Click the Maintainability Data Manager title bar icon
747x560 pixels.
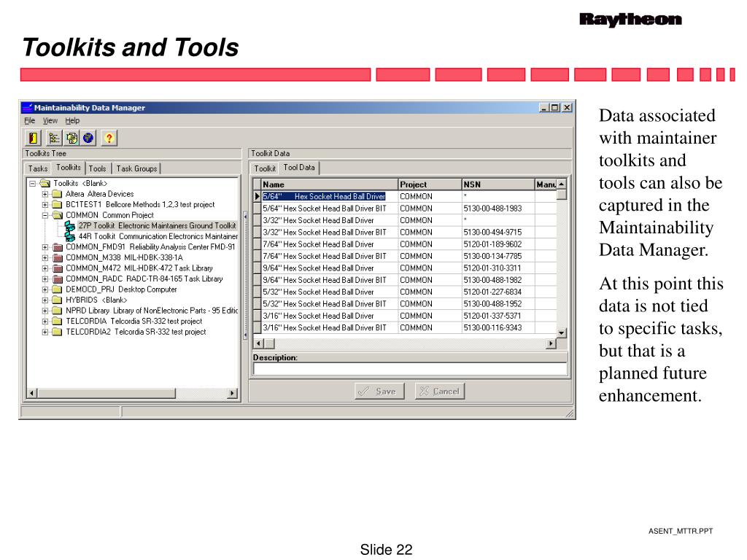(27, 108)
